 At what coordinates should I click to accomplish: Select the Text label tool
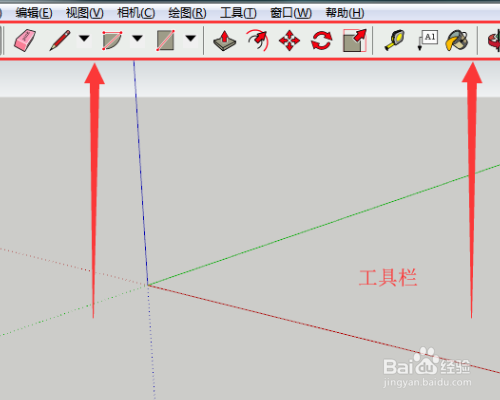click(427, 40)
